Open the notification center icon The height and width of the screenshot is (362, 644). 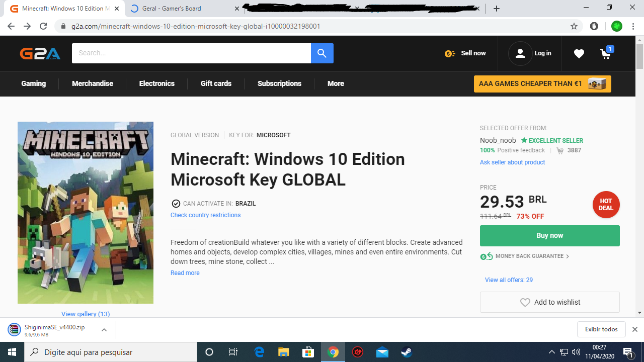tap(628, 352)
